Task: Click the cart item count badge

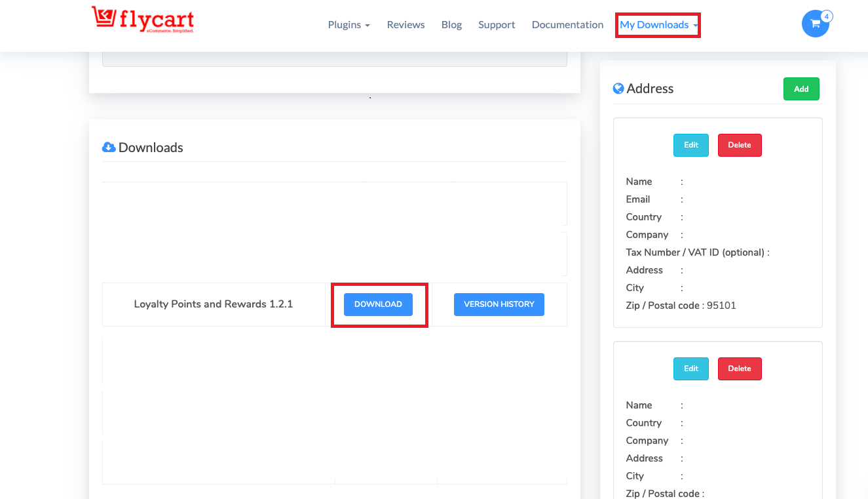Action: pyautogui.click(x=826, y=16)
